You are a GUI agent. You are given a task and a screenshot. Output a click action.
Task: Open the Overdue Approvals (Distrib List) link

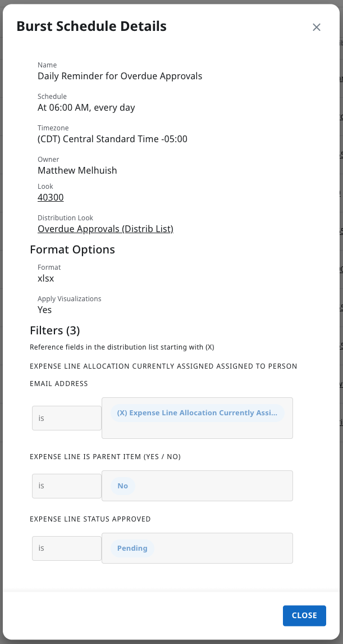click(x=105, y=229)
